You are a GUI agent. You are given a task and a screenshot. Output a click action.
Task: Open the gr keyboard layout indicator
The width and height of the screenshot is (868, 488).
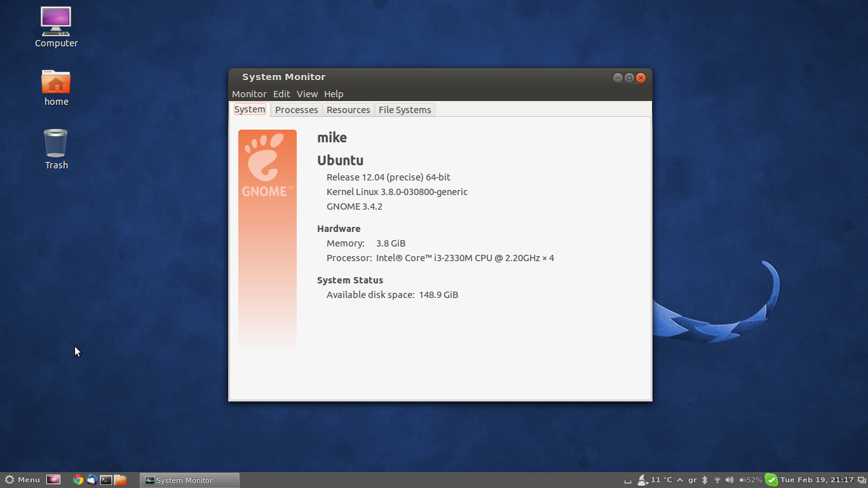click(x=693, y=480)
